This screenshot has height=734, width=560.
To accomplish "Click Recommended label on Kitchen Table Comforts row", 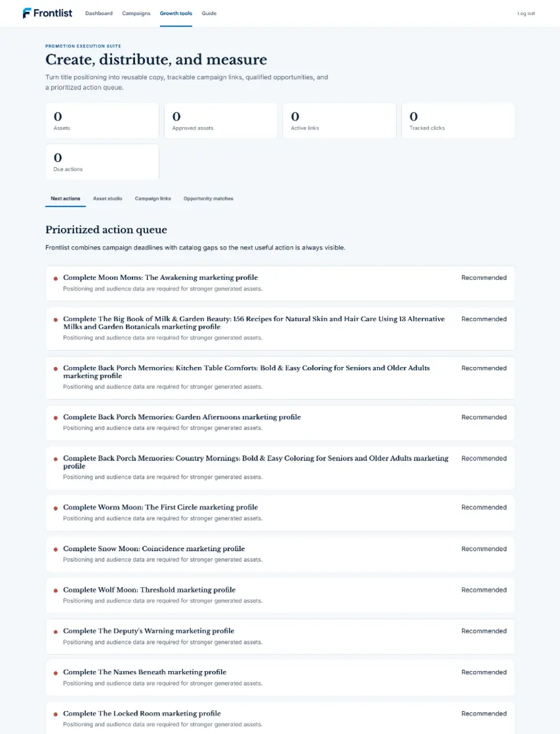I will [483, 368].
